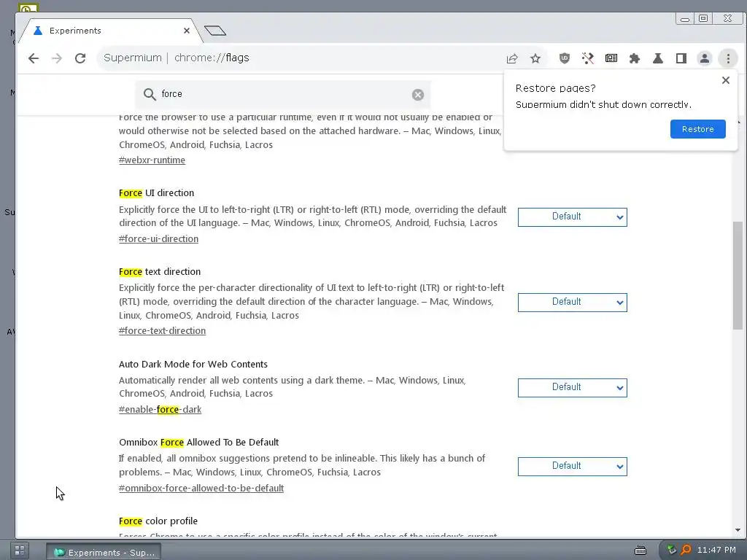Go back with the browser back arrow

[x=34, y=58]
